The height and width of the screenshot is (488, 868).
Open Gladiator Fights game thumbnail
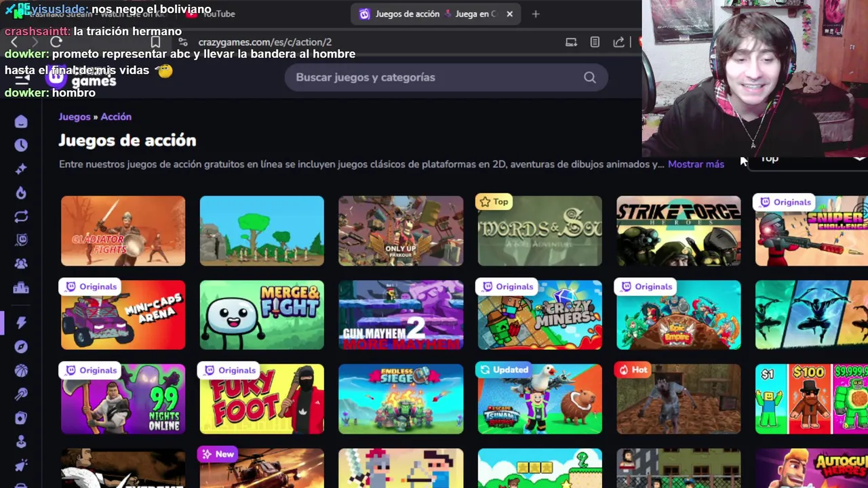(x=123, y=231)
